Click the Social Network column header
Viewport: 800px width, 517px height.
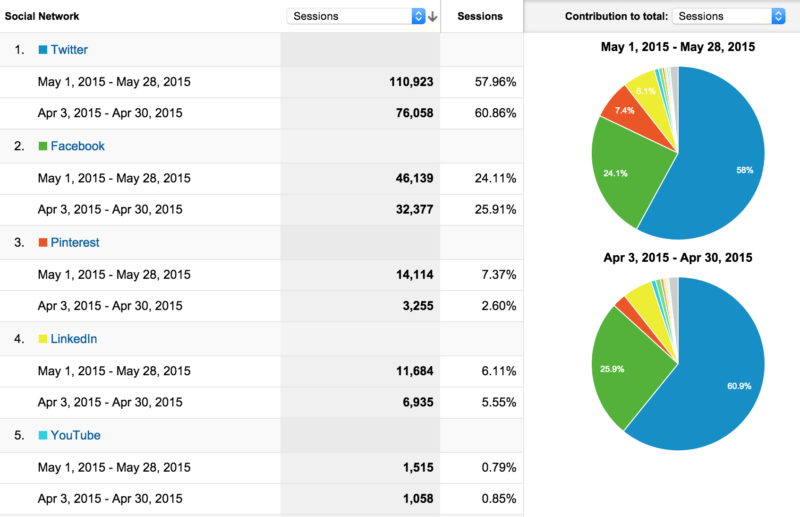(x=42, y=16)
